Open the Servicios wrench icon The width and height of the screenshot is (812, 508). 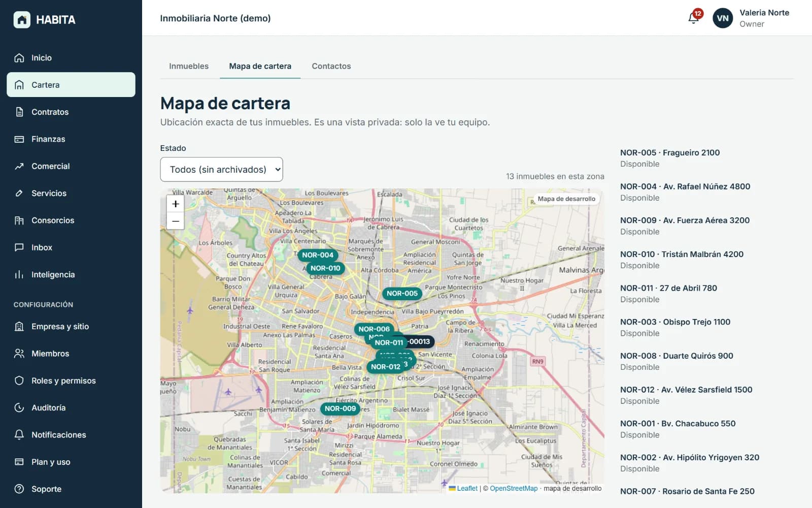(x=19, y=193)
